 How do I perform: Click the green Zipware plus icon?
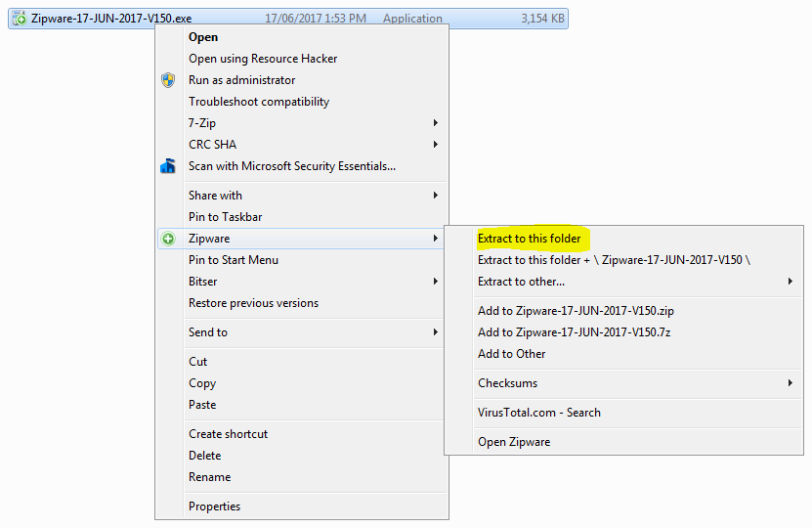point(168,239)
